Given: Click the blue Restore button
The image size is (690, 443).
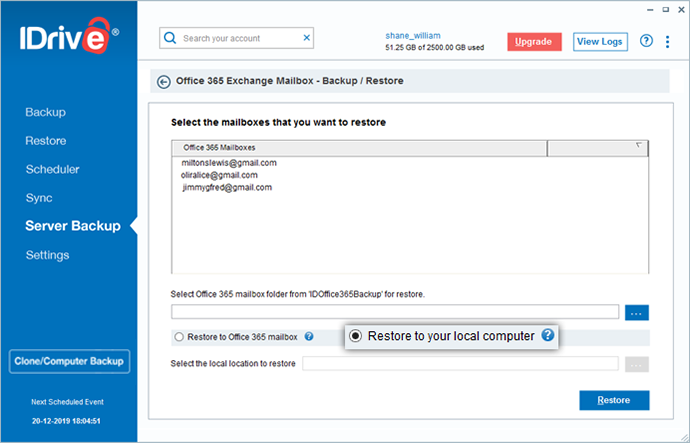Looking at the screenshot, I should 614,400.
